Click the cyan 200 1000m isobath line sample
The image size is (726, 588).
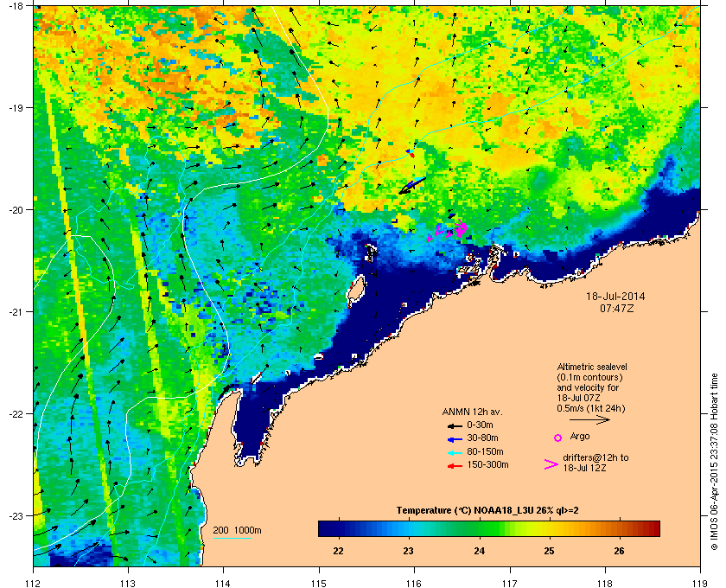point(232,538)
